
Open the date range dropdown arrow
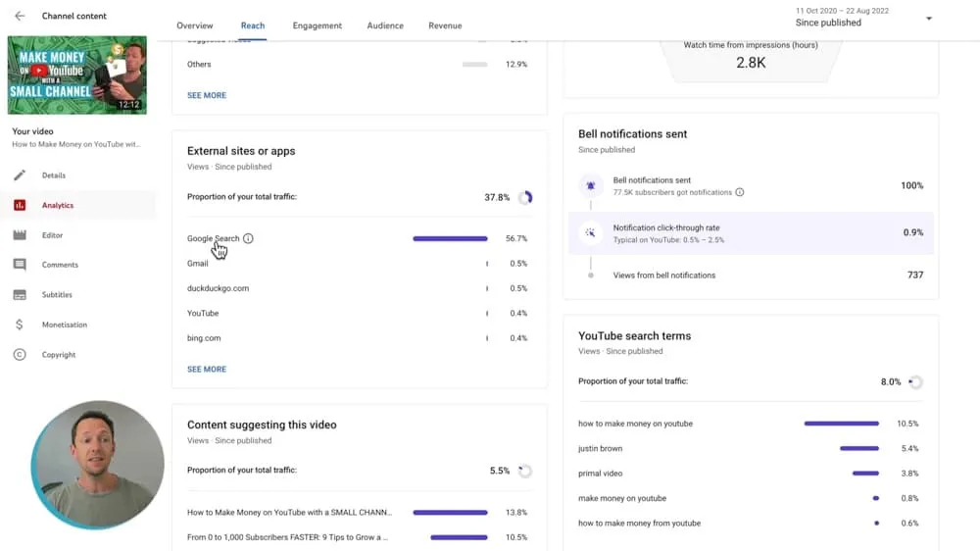[x=929, y=19]
